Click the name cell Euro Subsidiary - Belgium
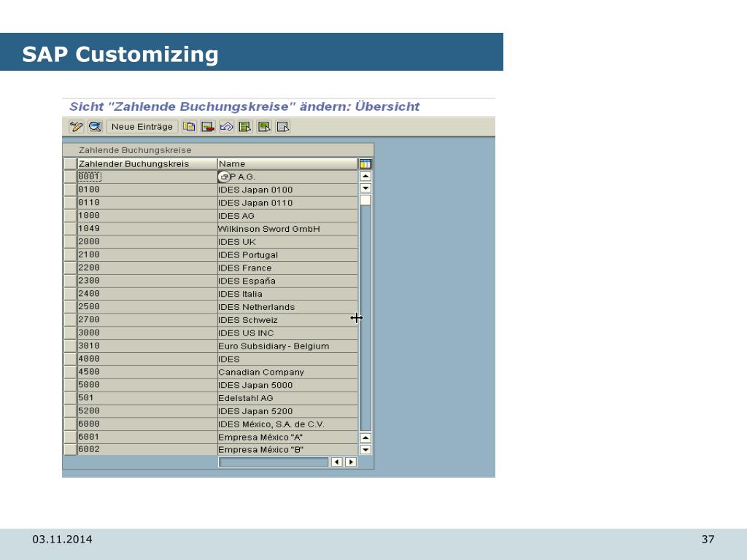The width and height of the screenshot is (747, 560). click(x=287, y=346)
